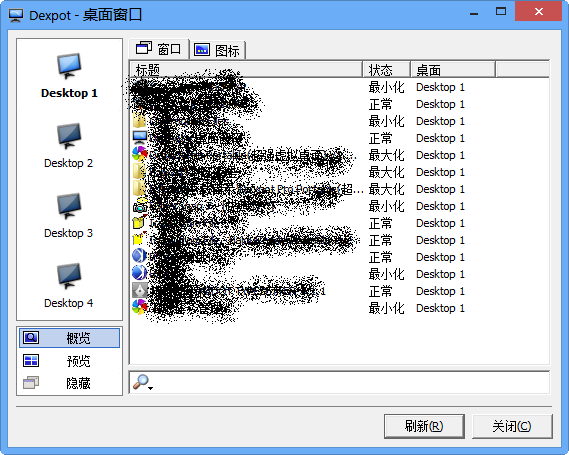Open the 窗口 tab
The width and height of the screenshot is (569, 455).
click(159, 49)
